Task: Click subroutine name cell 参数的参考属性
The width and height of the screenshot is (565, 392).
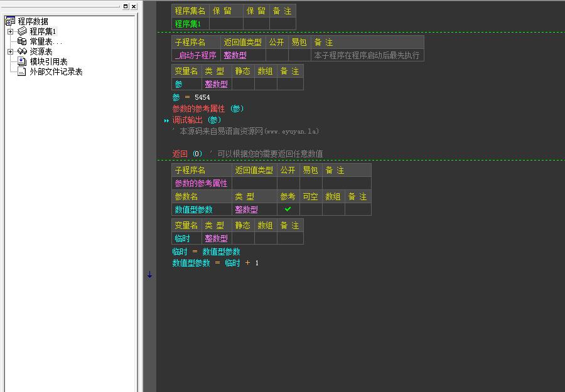Action: [x=202, y=183]
